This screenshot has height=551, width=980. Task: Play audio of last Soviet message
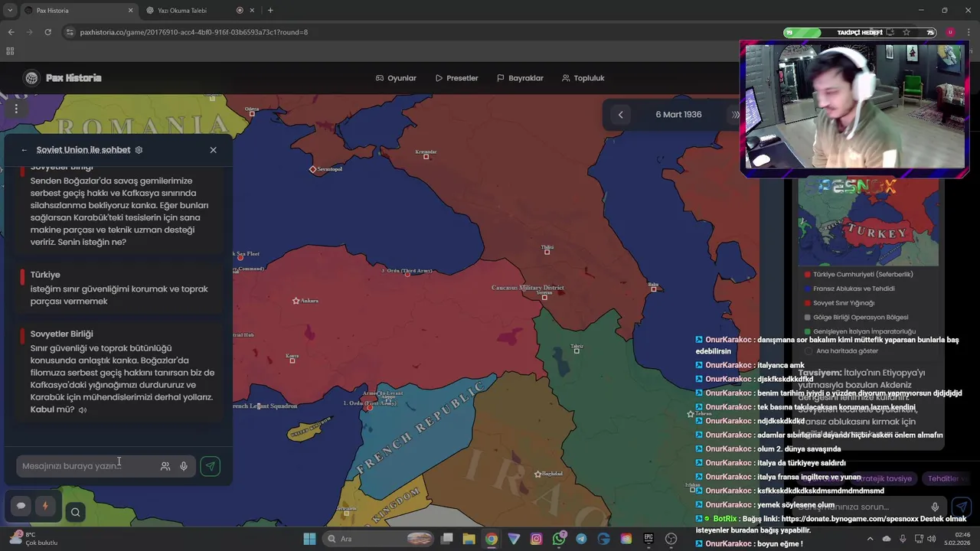[x=83, y=410]
